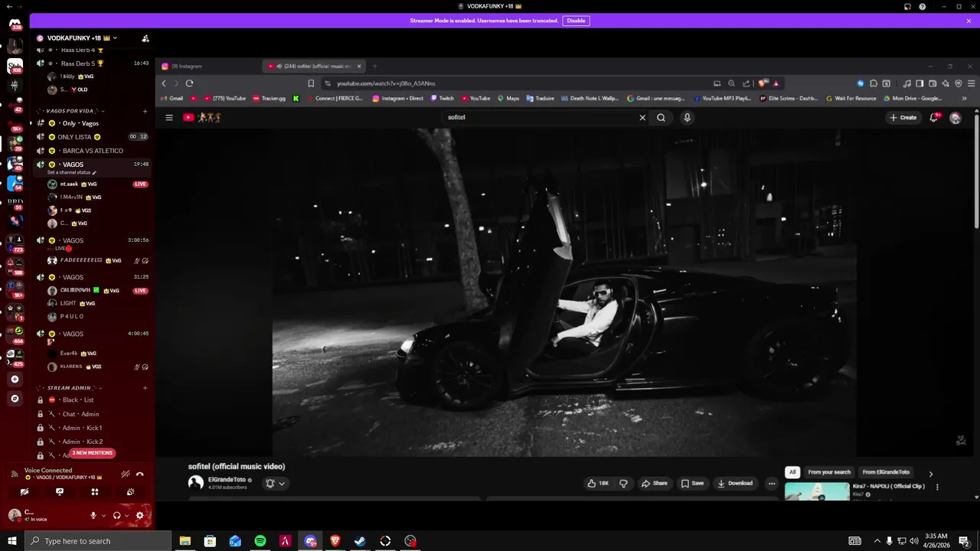The height and width of the screenshot is (551, 980).
Task: Share your screen in Discord voice panel
Action: pos(60,492)
